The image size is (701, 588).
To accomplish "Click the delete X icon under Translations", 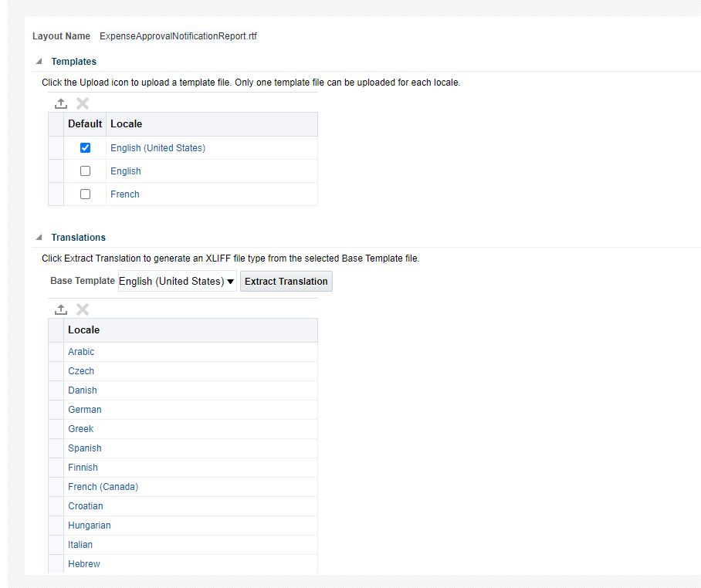I will point(83,309).
